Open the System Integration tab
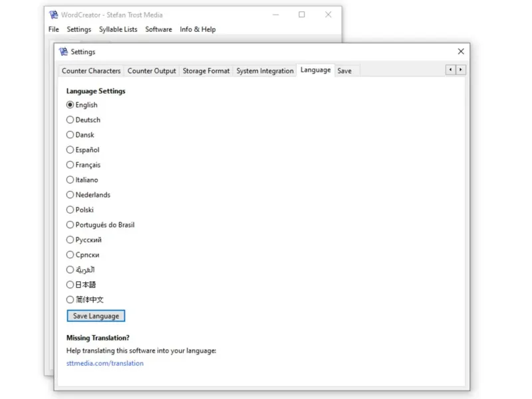 coord(265,71)
